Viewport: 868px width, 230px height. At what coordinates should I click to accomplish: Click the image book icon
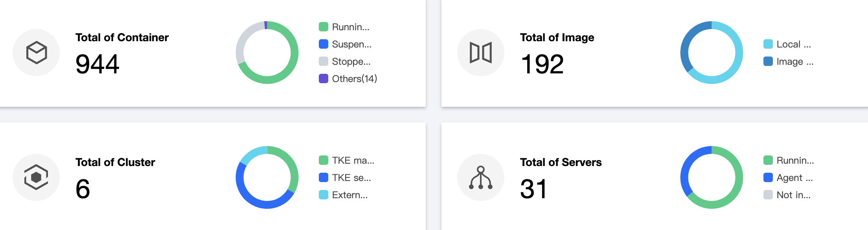tap(480, 53)
